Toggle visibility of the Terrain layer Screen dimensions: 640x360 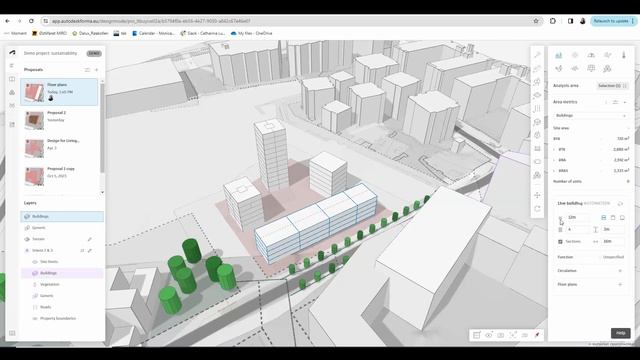pyautogui.click(x=27, y=239)
